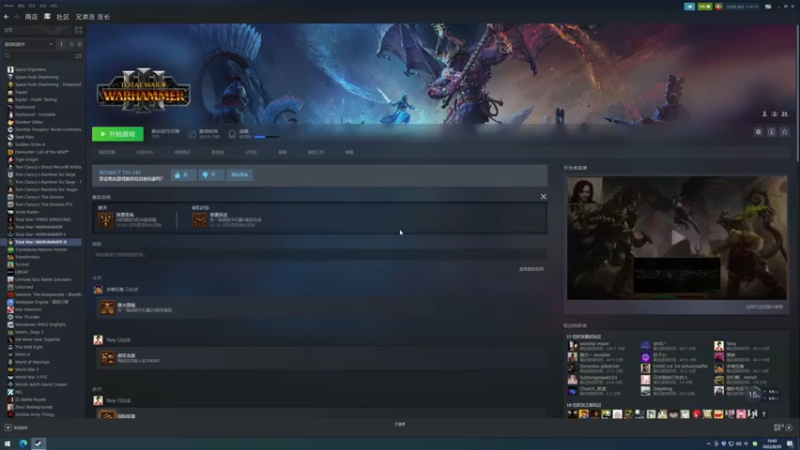Select Stardew Valley in the library list
Viewport: 800px width, 450px height.
(x=29, y=122)
